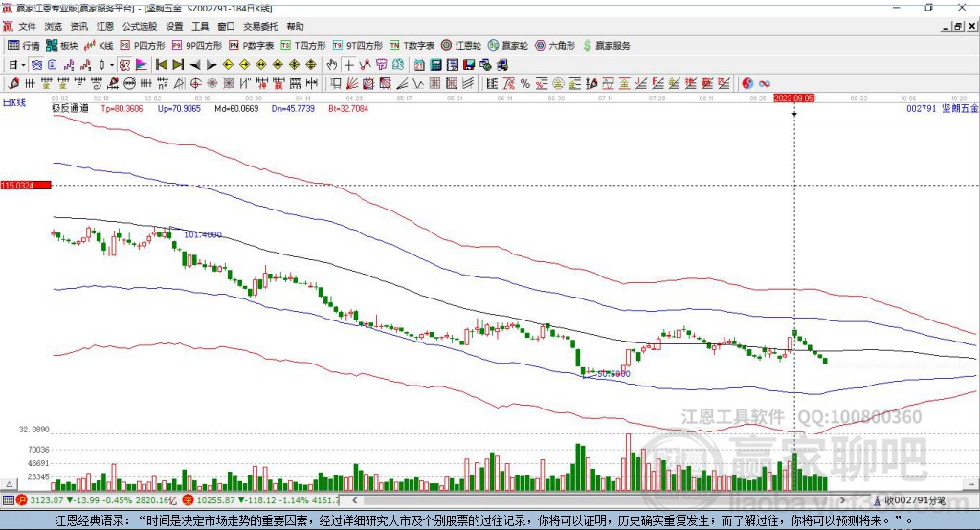Open the candlestick style dropdown arrow
980x530 pixels.
(112, 64)
